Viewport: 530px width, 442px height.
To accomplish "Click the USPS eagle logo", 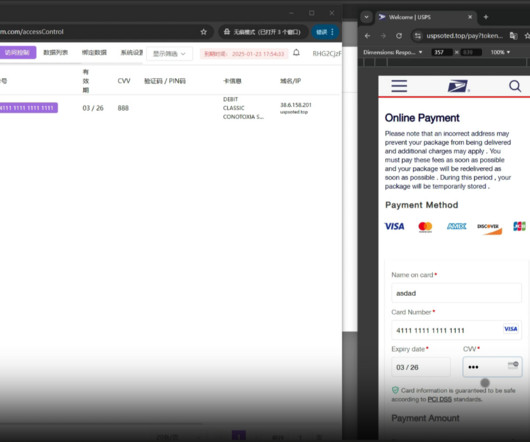I will point(458,86).
